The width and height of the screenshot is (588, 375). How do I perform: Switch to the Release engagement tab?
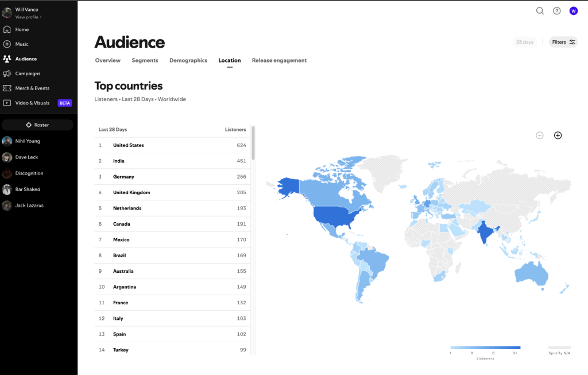tap(279, 60)
